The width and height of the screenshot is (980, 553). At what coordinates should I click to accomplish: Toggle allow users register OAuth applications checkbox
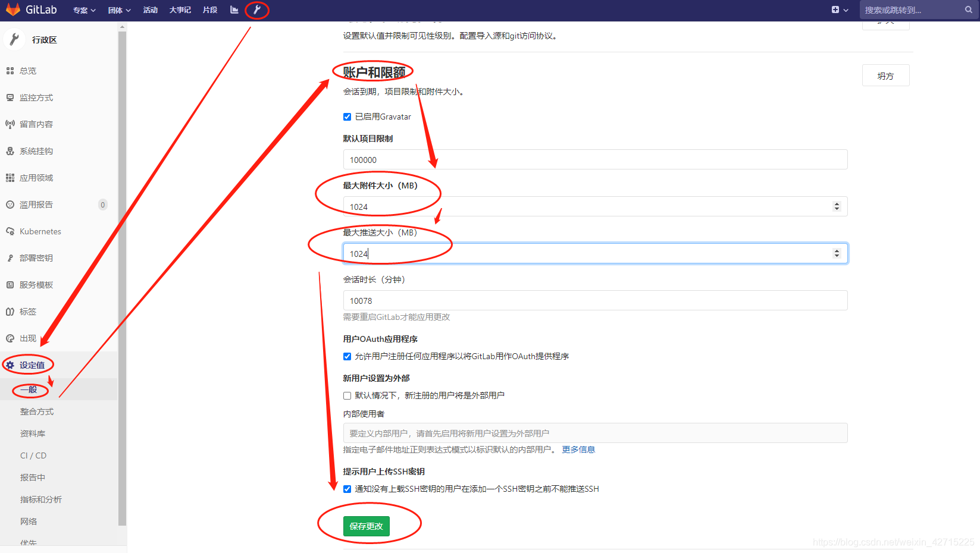click(x=347, y=356)
